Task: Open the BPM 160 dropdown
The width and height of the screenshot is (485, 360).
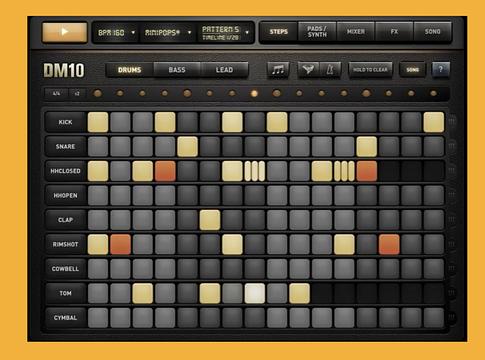Action: click(x=116, y=32)
